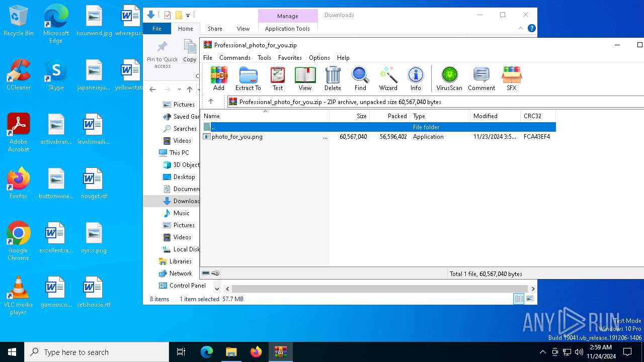The image size is (644, 362).
Task: Open Recycle Bin desktop icon
Action: (x=19, y=21)
